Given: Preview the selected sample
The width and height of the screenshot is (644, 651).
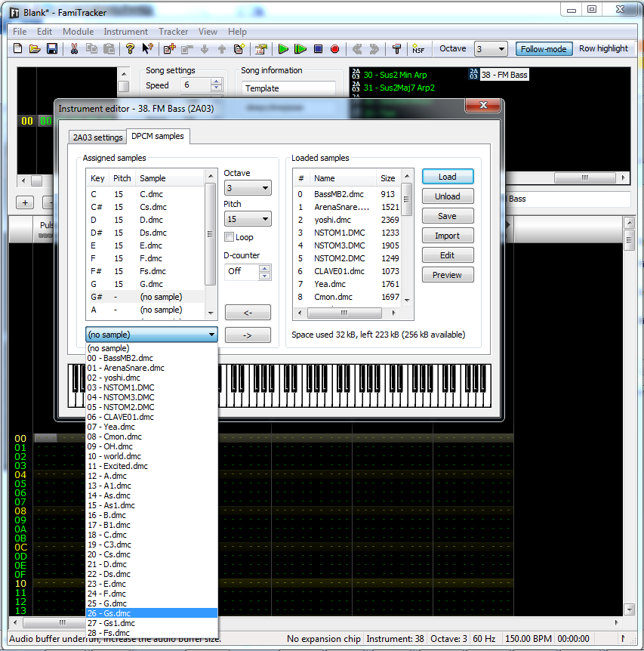Looking at the screenshot, I should click(x=448, y=275).
